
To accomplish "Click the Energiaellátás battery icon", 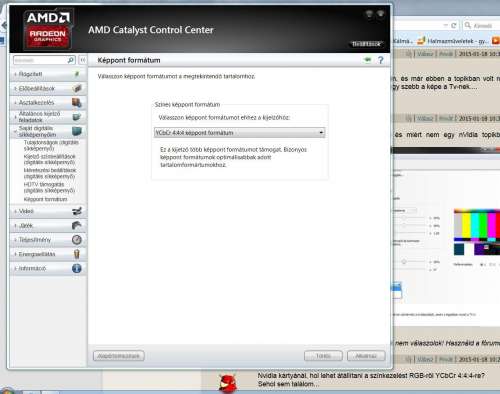I will (77, 254).
